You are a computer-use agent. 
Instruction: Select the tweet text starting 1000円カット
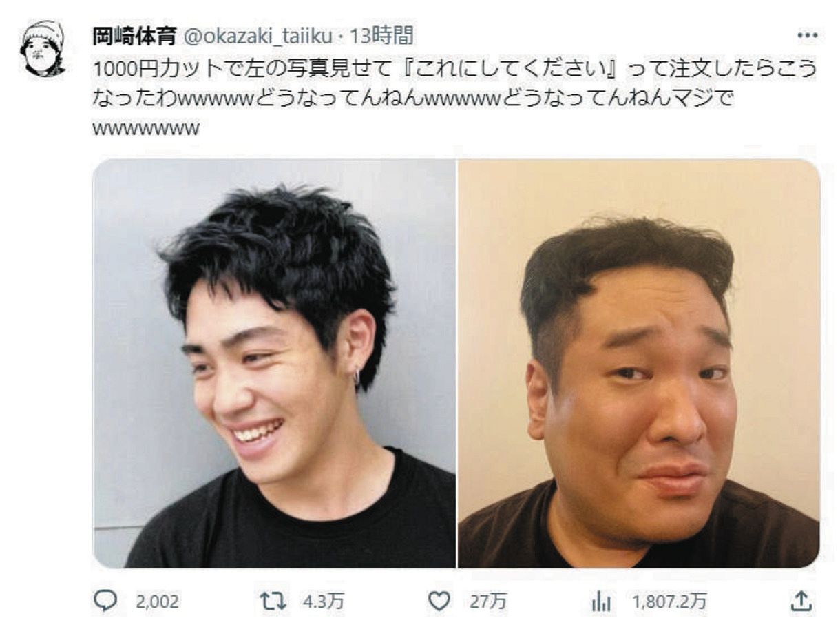[x=454, y=99]
